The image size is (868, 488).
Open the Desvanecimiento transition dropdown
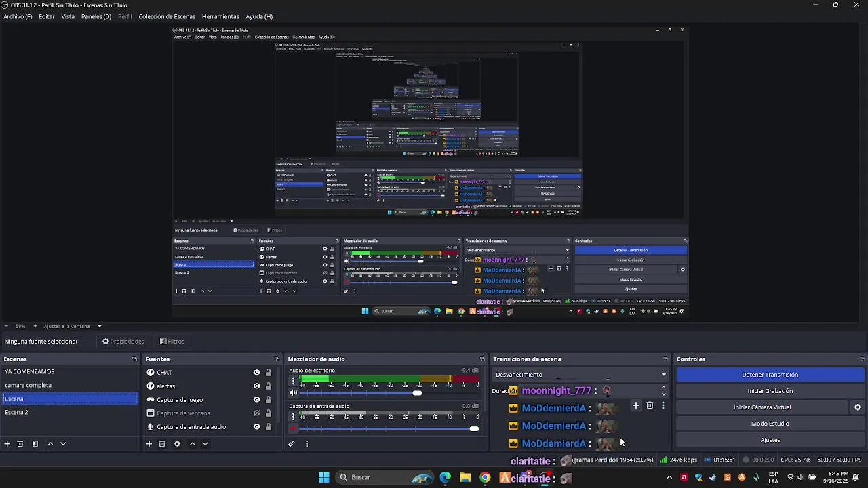tap(580, 375)
